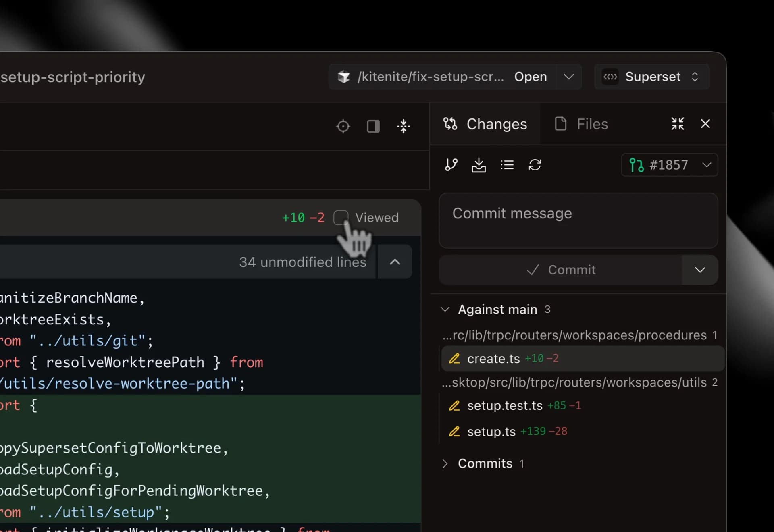This screenshot has width=774, height=532.
Task: Open the pull request #1857 dropdown
Action: (669, 165)
